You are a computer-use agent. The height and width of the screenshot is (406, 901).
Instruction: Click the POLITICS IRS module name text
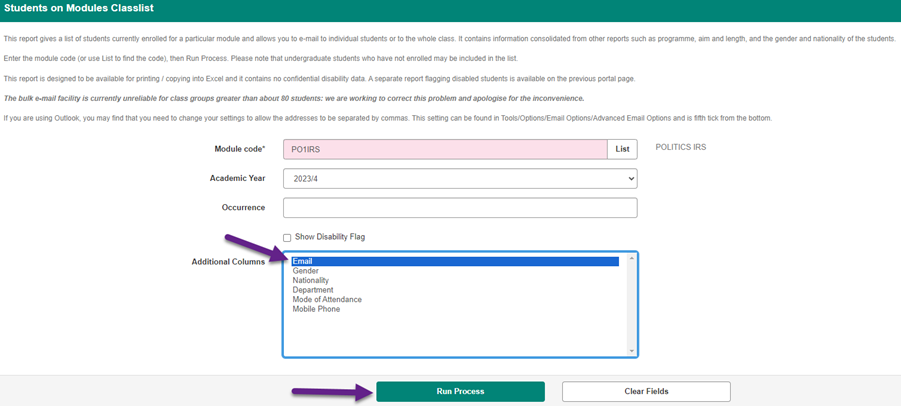(x=680, y=148)
